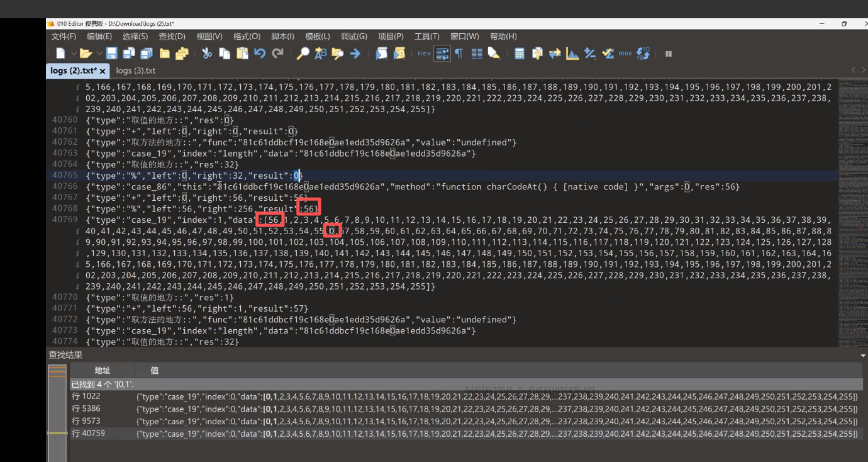Open the 查找(D) menu
The height and width of the screenshot is (462, 868).
172,37
